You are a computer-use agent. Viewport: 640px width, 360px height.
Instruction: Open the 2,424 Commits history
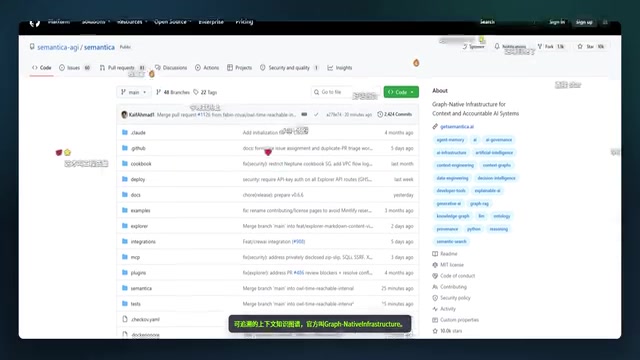[395, 115]
